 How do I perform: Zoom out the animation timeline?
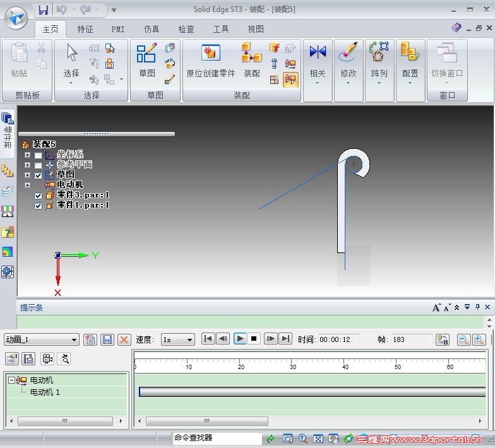pos(463,339)
